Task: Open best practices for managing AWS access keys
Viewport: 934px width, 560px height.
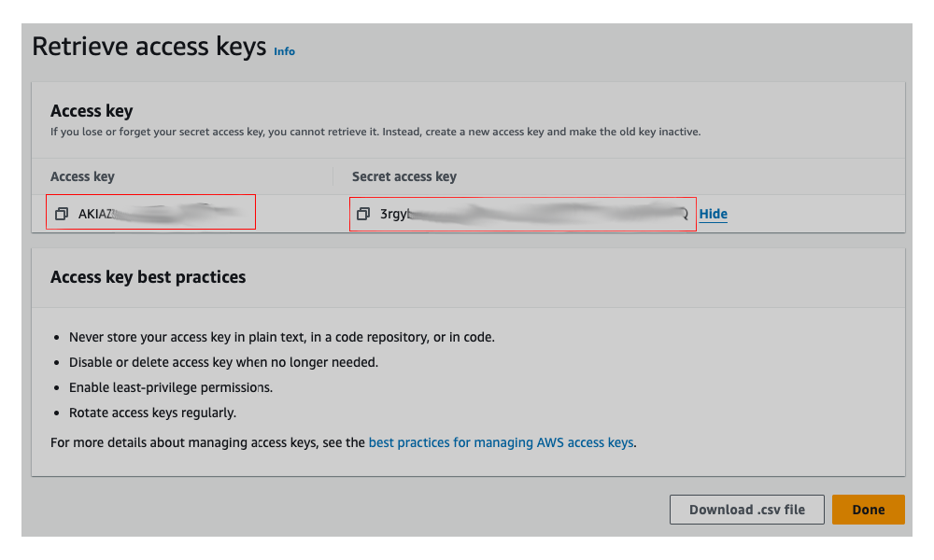Action: 501,442
